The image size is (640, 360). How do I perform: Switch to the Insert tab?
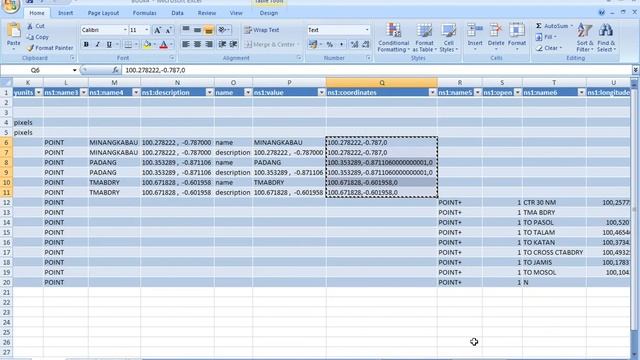click(65, 13)
